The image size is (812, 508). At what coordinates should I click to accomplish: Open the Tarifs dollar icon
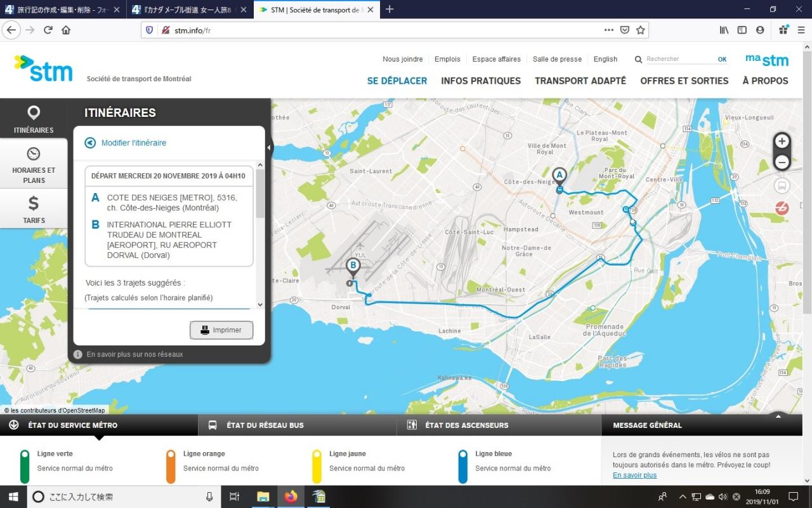click(34, 203)
